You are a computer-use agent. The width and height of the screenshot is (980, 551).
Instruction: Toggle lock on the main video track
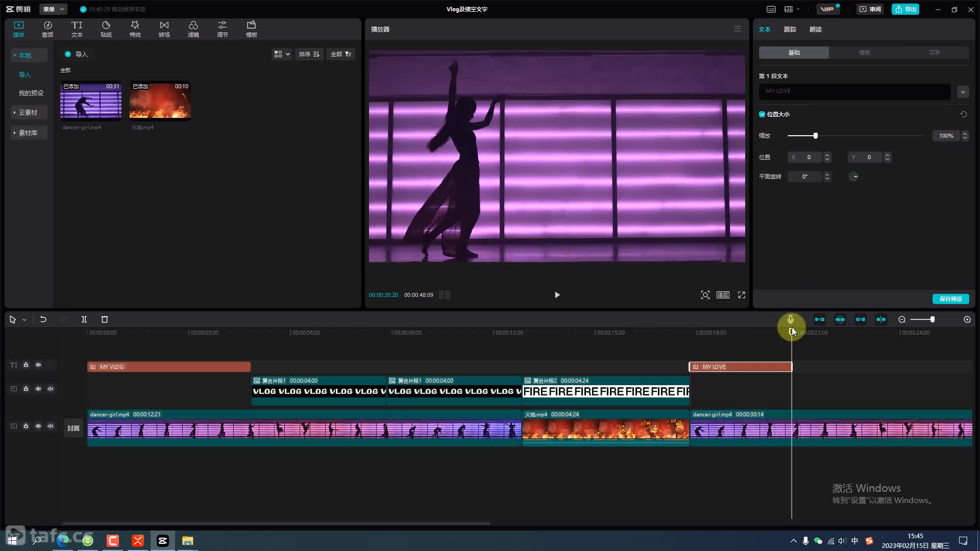point(26,426)
